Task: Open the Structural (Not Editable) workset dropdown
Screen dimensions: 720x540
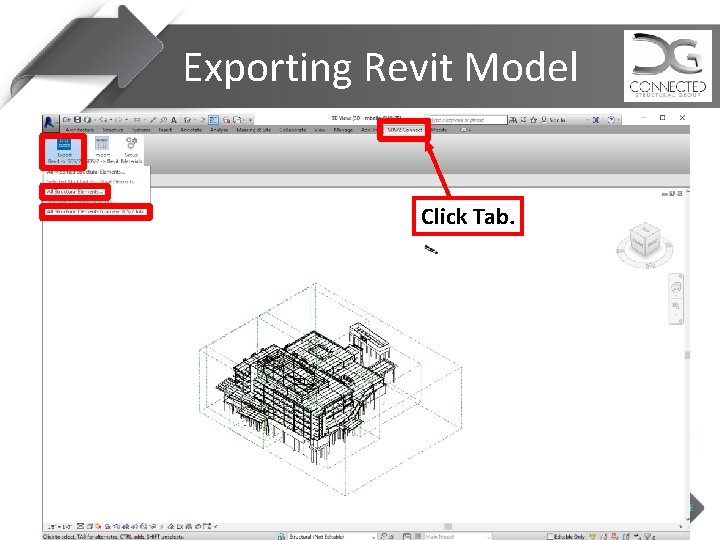Action: [x=330, y=536]
